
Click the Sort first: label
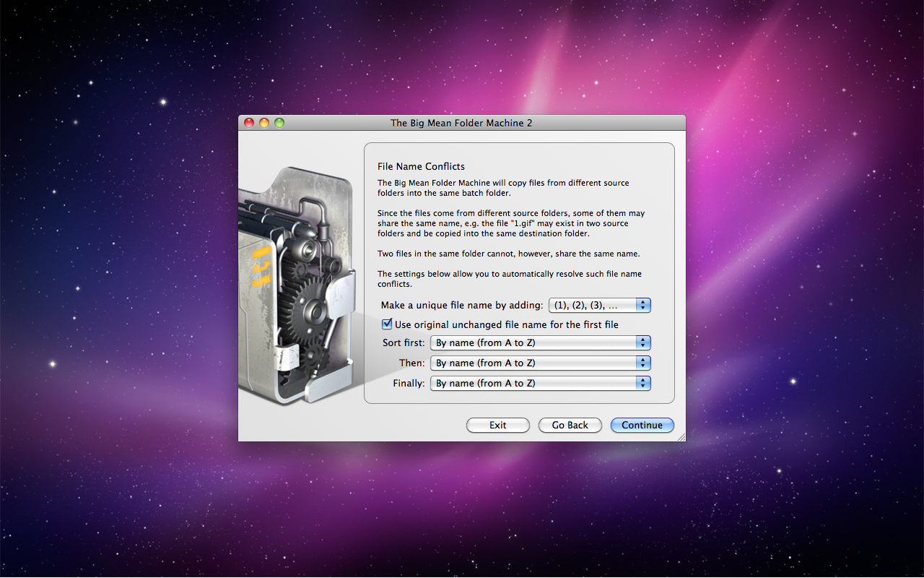click(404, 342)
